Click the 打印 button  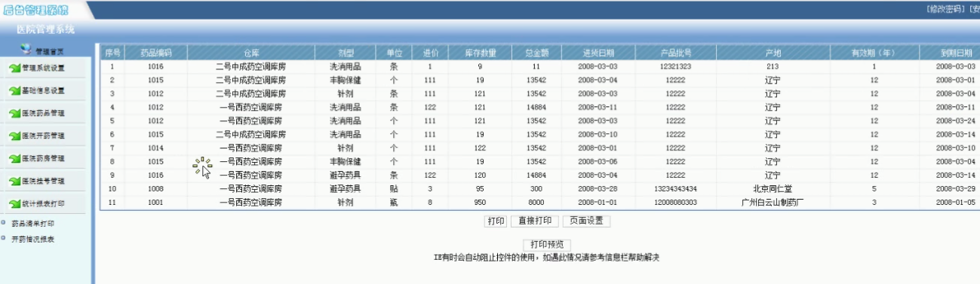click(x=496, y=221)
